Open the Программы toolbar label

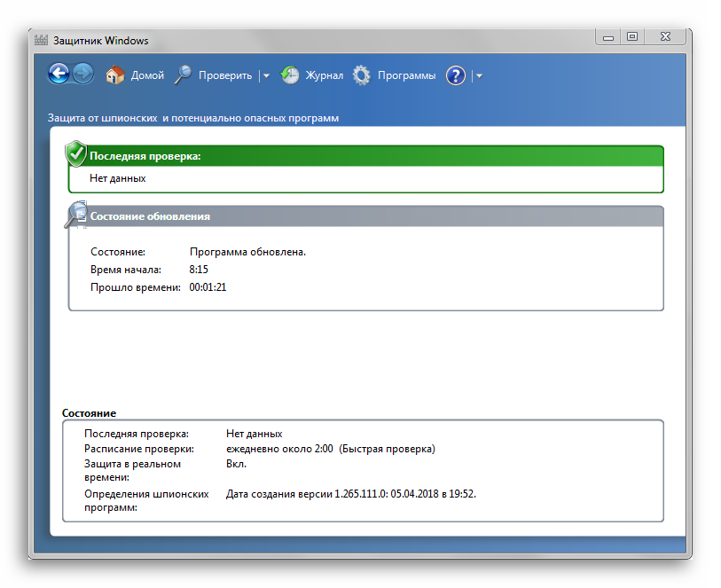click(406, 75)
